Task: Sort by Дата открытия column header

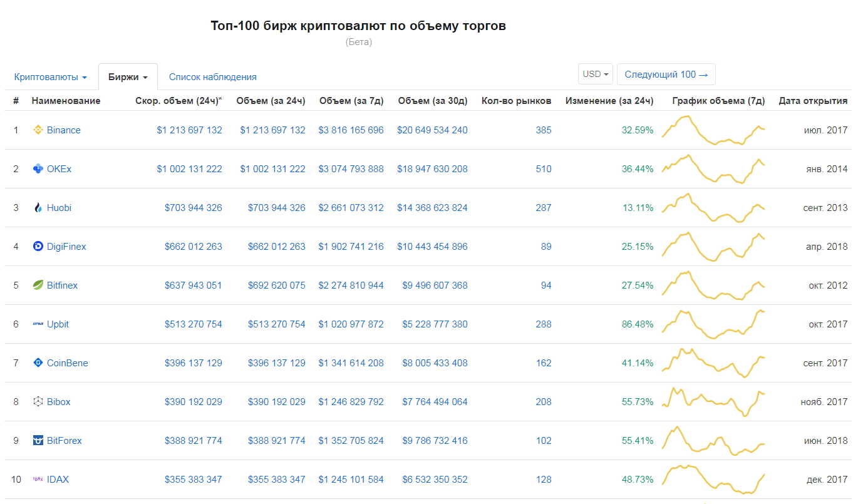Action: pos(813,101)
